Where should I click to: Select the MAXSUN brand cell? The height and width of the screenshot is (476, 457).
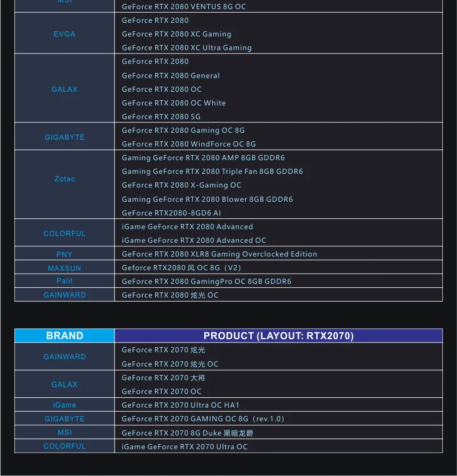point(64,267)
